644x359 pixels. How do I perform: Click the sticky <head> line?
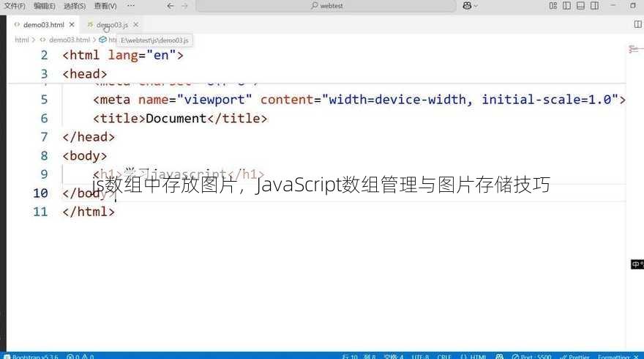tap(85, 74)
